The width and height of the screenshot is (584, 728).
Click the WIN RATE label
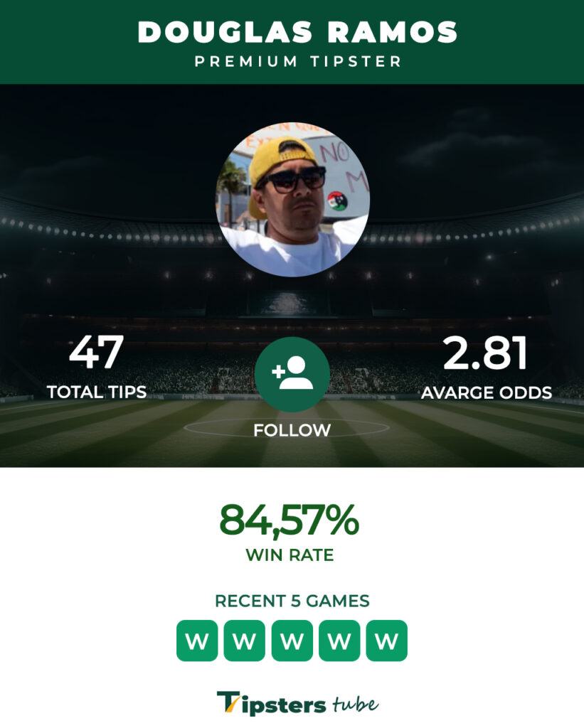point(290,555)
